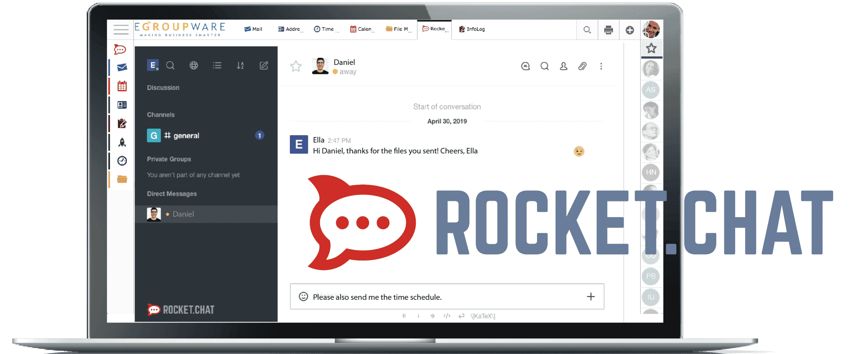Image resolution: width=868 pixels, height=354 pixels.
Task: Click HN contact avatar
Action: click(651, 172)
